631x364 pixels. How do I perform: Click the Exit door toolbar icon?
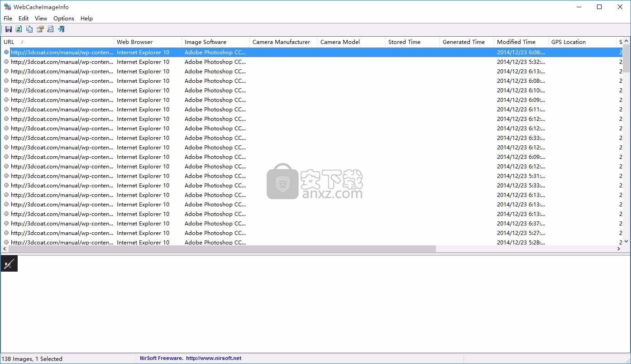(x=61, y=29)
